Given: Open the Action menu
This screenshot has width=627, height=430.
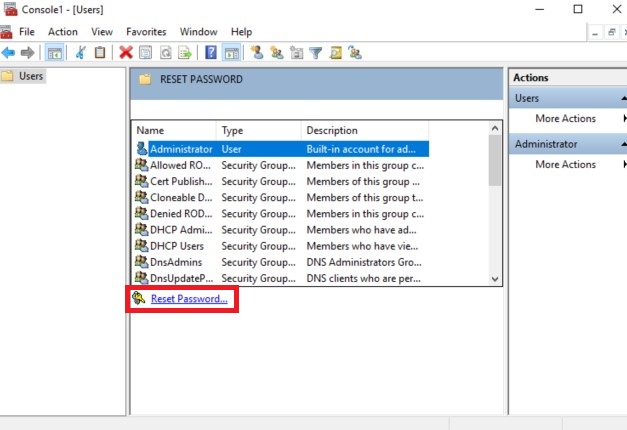Looking at the screenshot, I should (63, 32).
